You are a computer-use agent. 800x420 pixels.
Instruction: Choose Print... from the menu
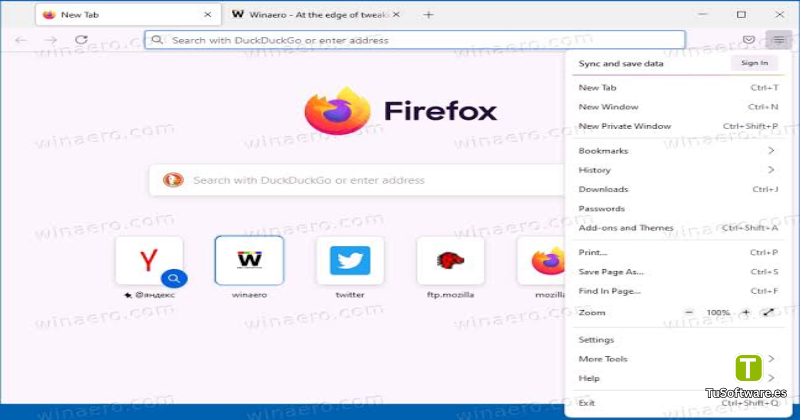[x=677, y=253]
